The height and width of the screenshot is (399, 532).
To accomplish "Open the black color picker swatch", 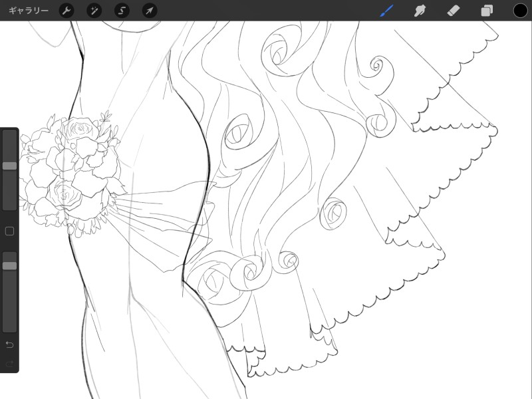I will coord(520,11).
